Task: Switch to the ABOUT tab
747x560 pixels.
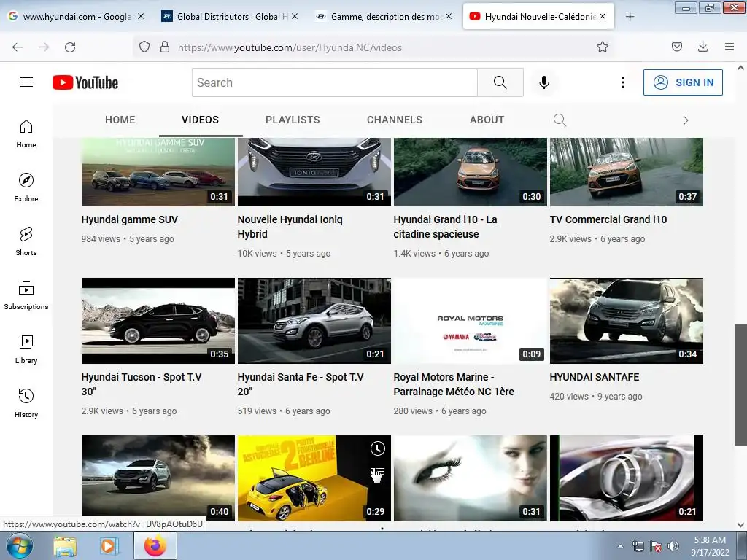Action: [x=487, y=120]
